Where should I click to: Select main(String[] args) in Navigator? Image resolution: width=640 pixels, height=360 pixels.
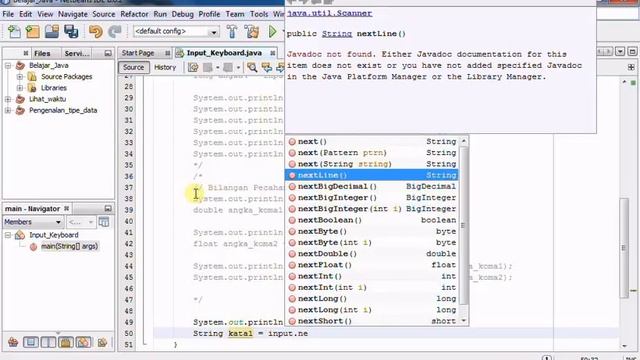click(x=69, y=247)
